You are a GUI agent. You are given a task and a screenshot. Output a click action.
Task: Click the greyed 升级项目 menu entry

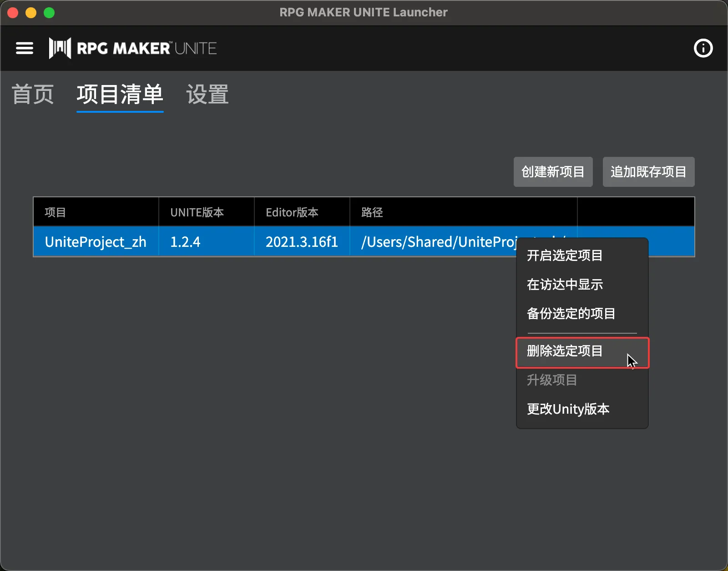[x=582, y=380]
